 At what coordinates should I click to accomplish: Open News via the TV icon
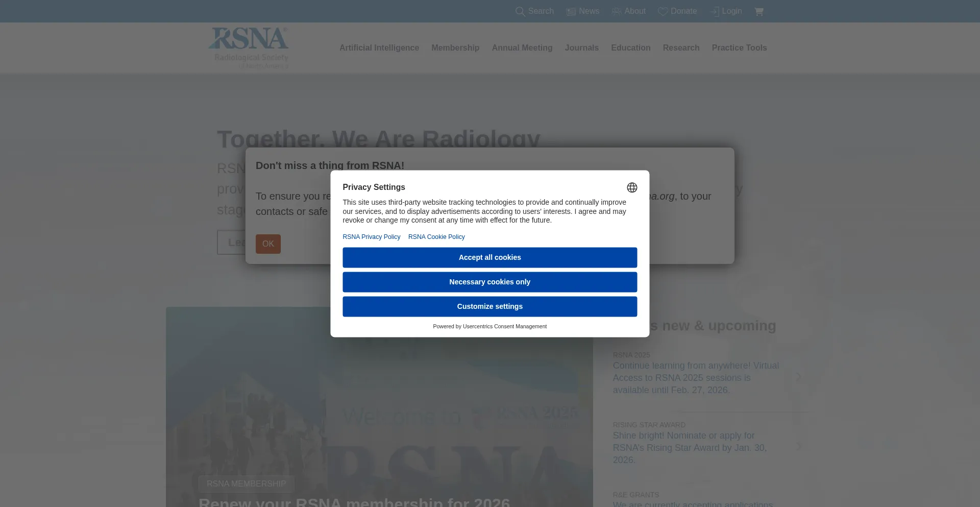571,11
